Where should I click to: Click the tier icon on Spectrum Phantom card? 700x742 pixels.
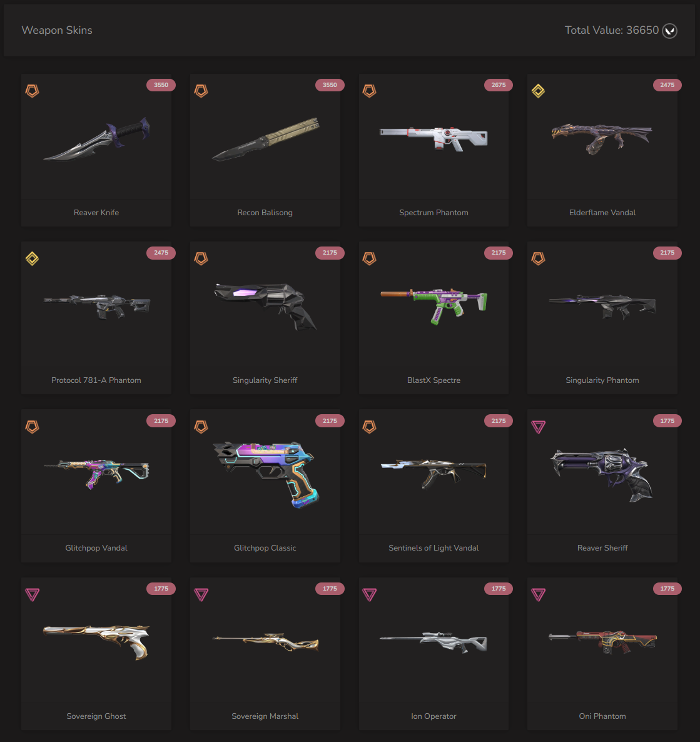click(369, 90)
